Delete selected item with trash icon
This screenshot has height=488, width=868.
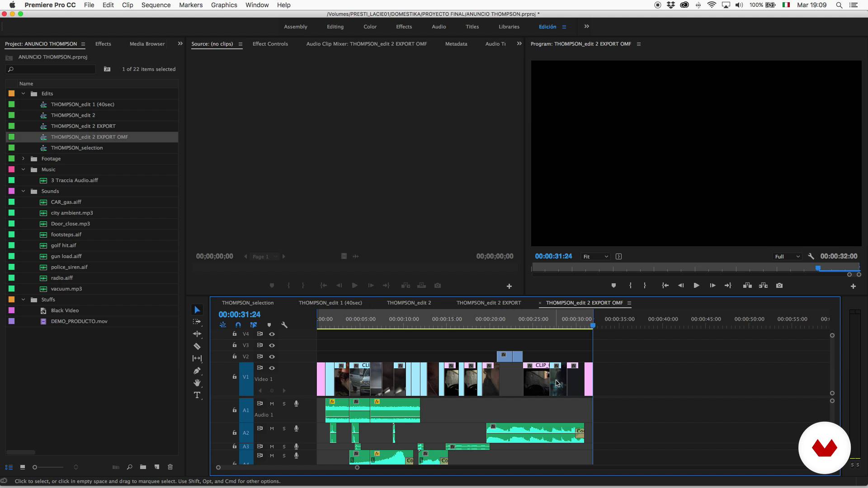[170, 467]
